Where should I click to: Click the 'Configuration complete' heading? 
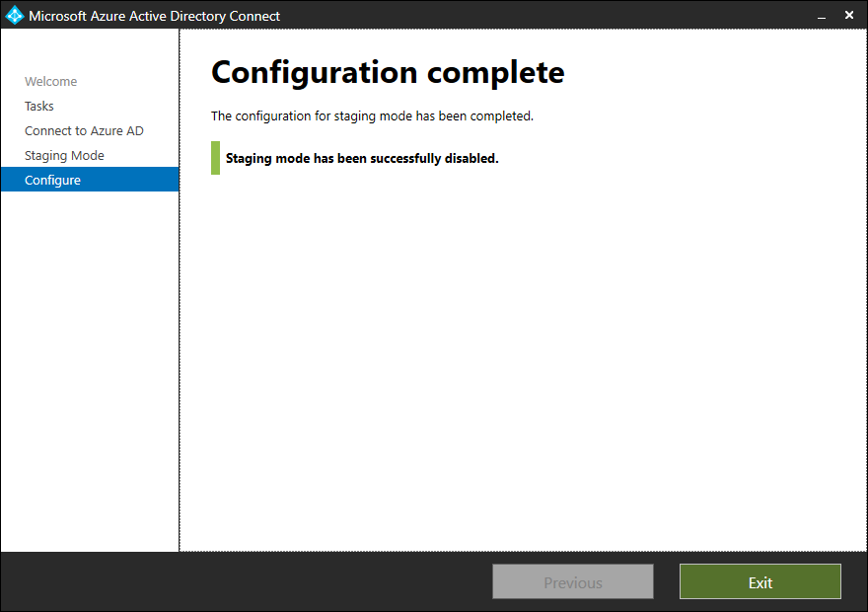coord(388,73)
